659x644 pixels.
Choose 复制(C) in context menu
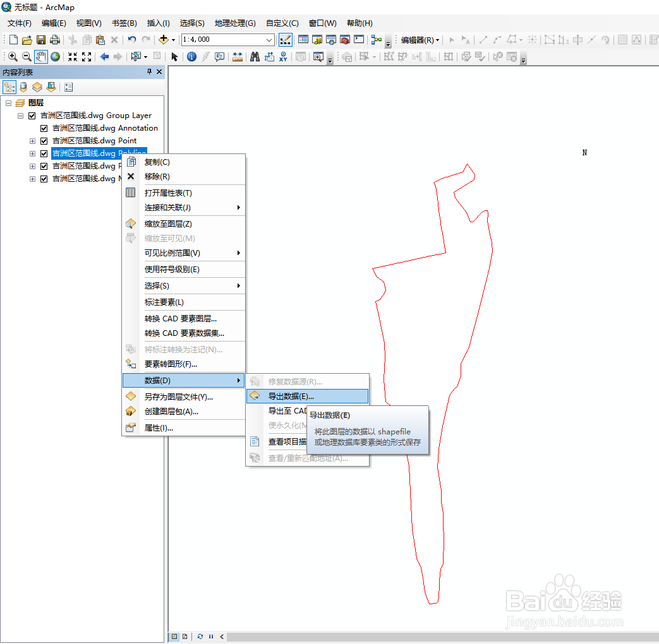pos(184,162)
